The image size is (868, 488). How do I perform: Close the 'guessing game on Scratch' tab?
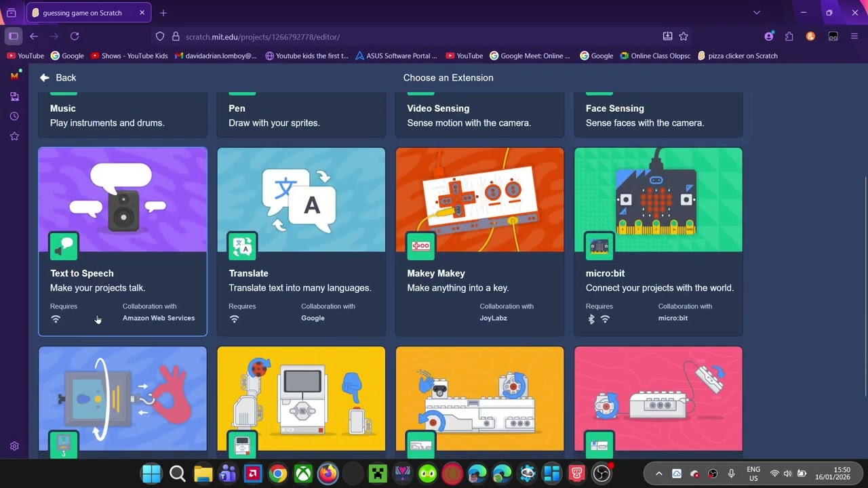tap(142, 13)
